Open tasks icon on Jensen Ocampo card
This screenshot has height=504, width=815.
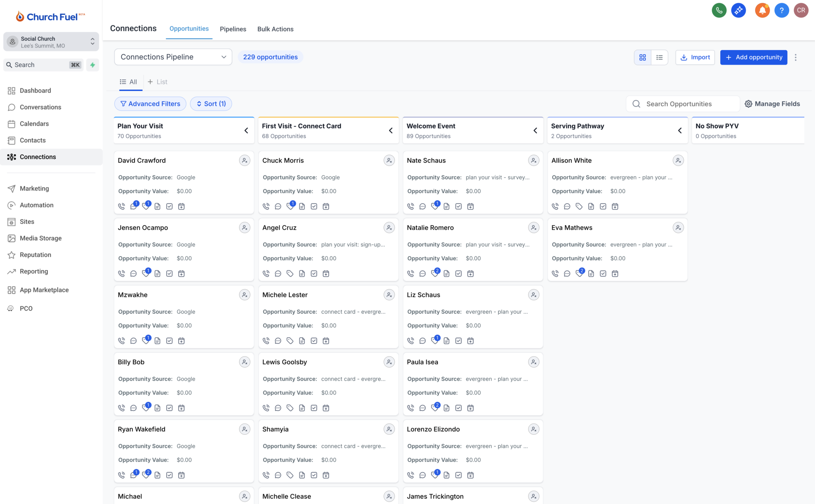[170, 274]
